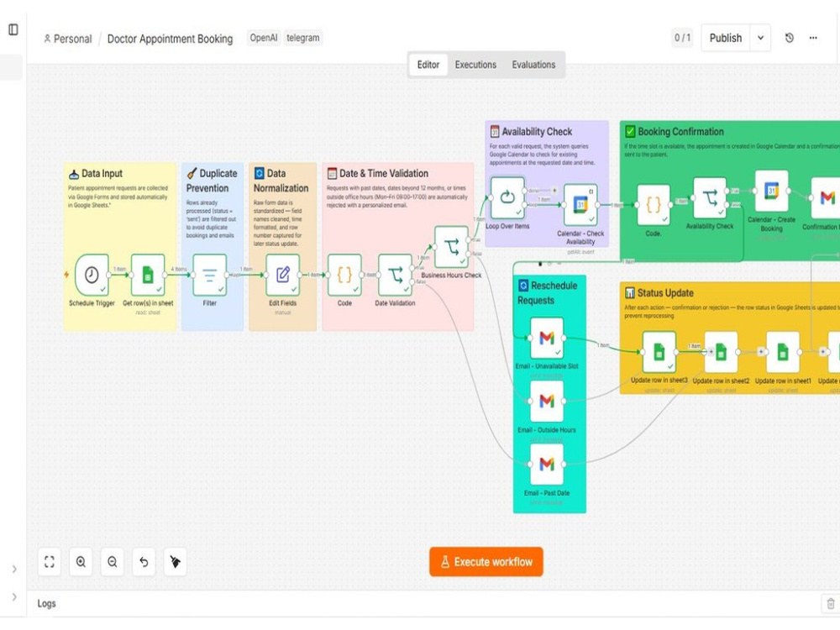Open the Availability Check switch node

click(710, 198)
